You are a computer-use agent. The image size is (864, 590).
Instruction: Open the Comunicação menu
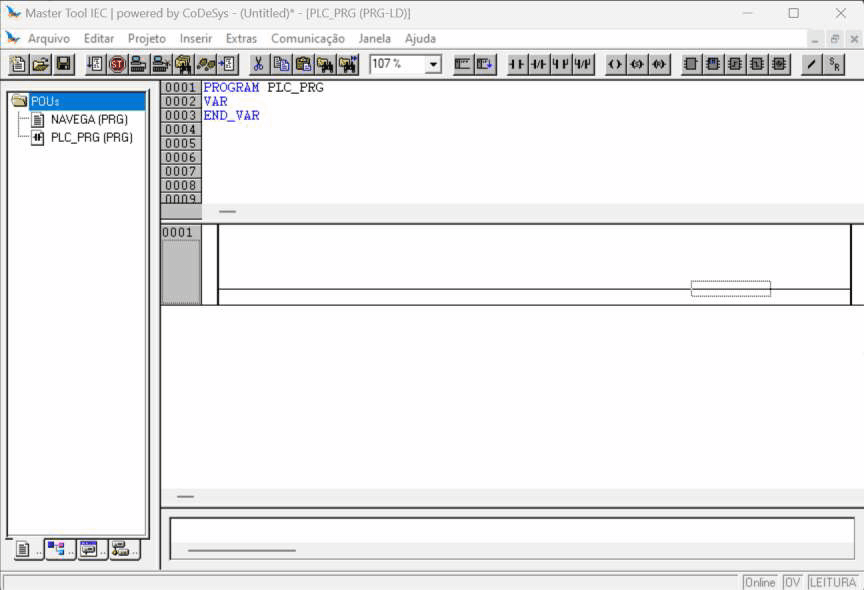pos(307,39)
